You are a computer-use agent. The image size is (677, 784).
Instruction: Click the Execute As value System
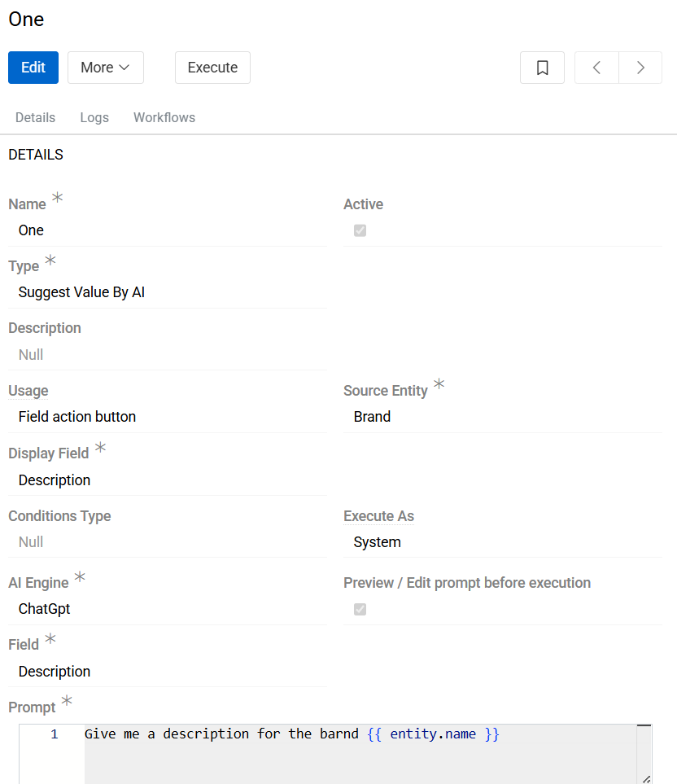377,542
